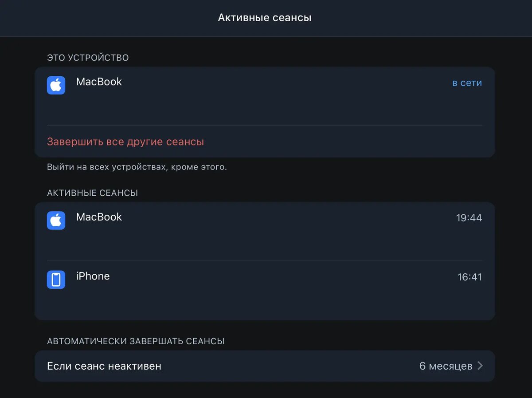Click the 'в сети' online status
The image size is (532, 398).
(467, 83)
